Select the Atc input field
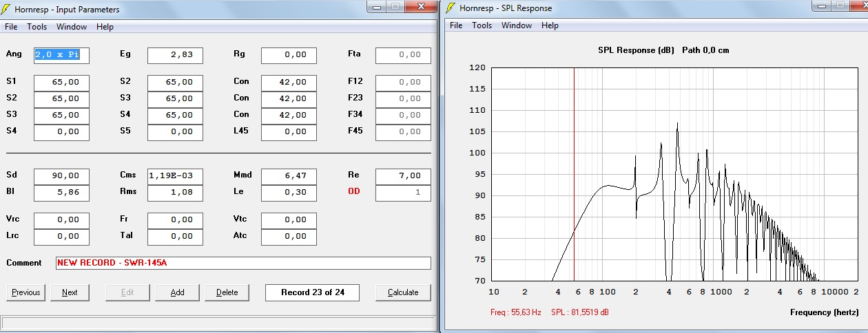Screen dimensions: 868x333 coord(289,237)
